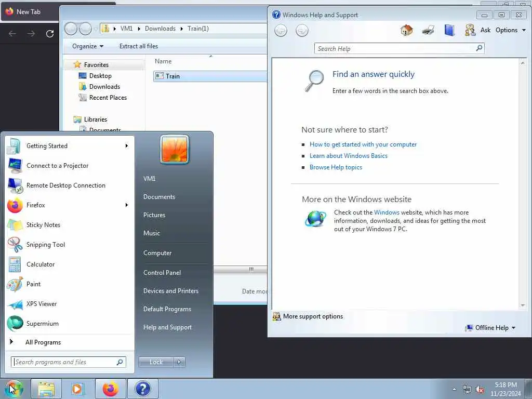Expand the Firefox jump list arrow

pyautogui.click(x=127, y=205)
